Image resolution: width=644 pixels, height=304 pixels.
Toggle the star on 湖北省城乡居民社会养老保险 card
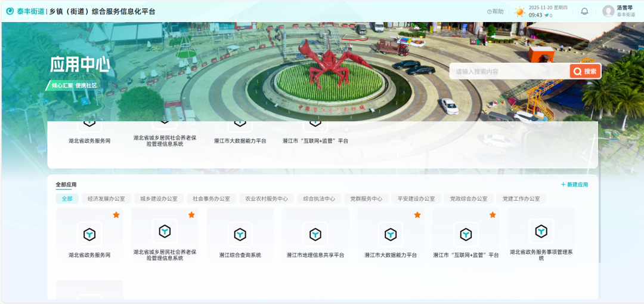pyautogui.click(x=191, y=215)
